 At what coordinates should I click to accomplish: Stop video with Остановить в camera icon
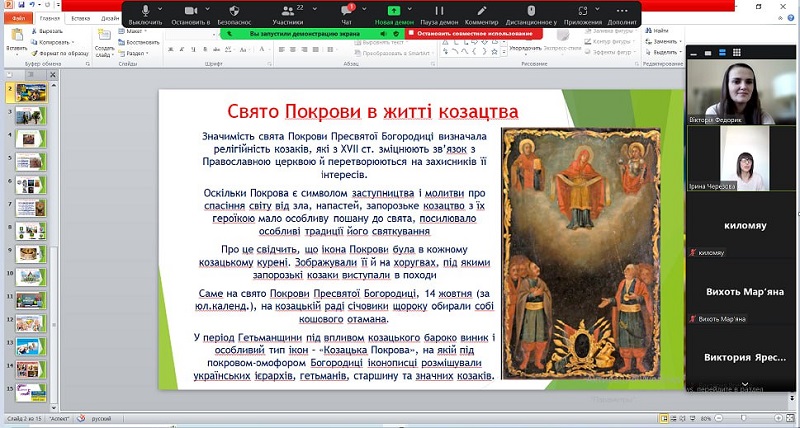[x=191, y=14]
